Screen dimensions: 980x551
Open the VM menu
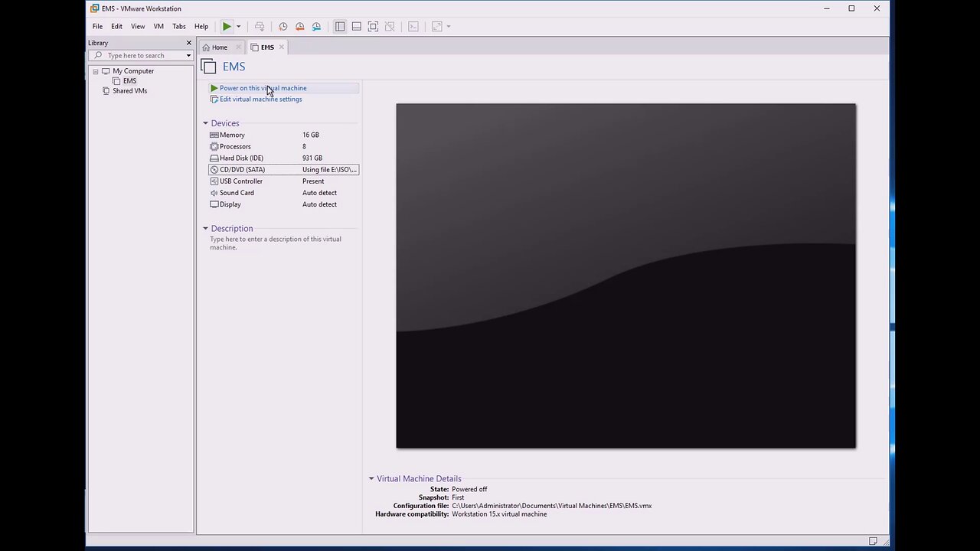(x=158, y=26)
